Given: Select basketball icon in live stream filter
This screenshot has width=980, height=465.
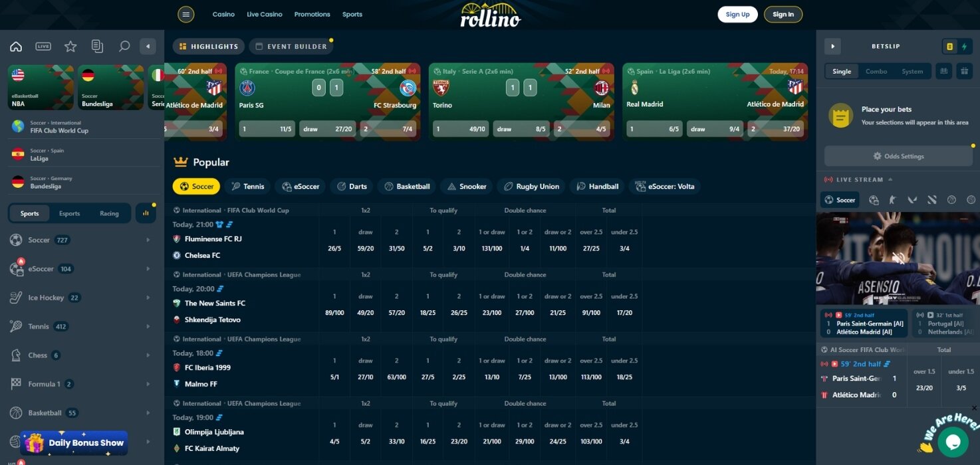Looking at the screenshot, I should (x=951, y=199).
